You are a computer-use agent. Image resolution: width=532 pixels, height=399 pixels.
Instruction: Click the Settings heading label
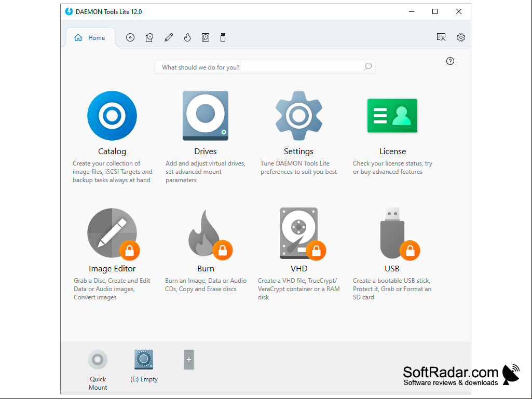click(298, 152)
